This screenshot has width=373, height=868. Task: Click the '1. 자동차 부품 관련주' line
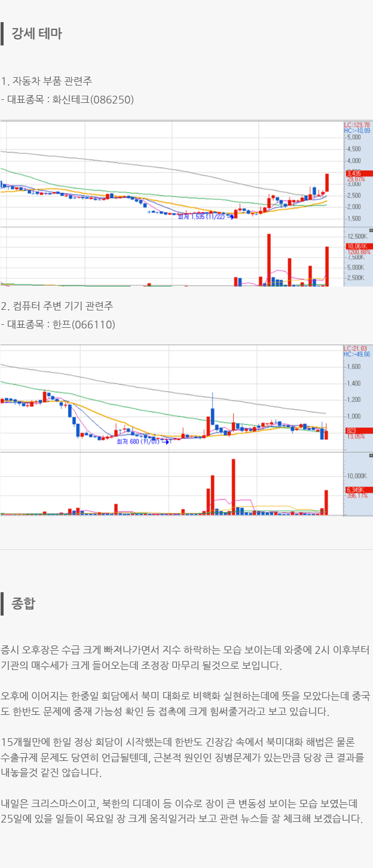[x=47, y=81]
